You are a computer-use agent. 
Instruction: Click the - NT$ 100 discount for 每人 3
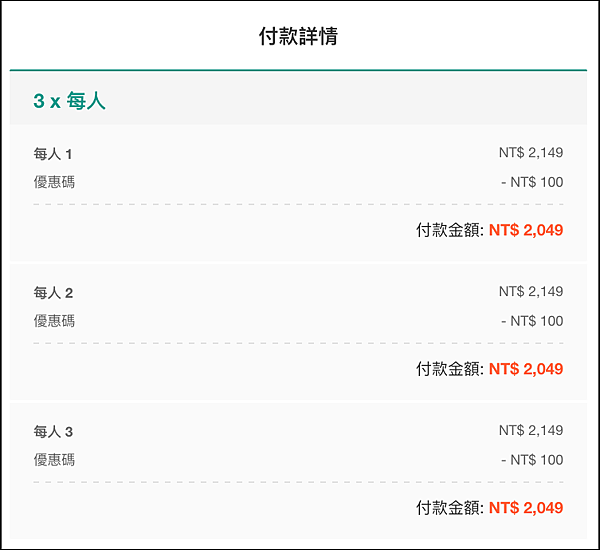[x=532, y=460]
